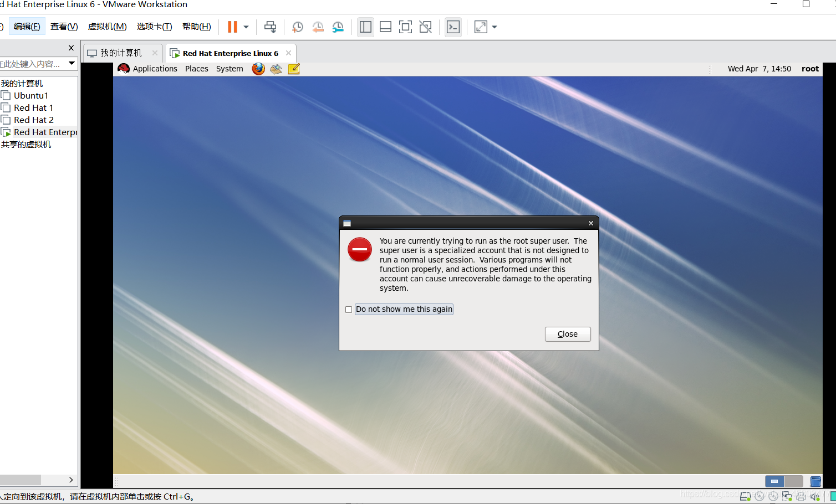Screen dimensions: 836x504
Task: Focus the library search input field
Action: click(32, 64)
